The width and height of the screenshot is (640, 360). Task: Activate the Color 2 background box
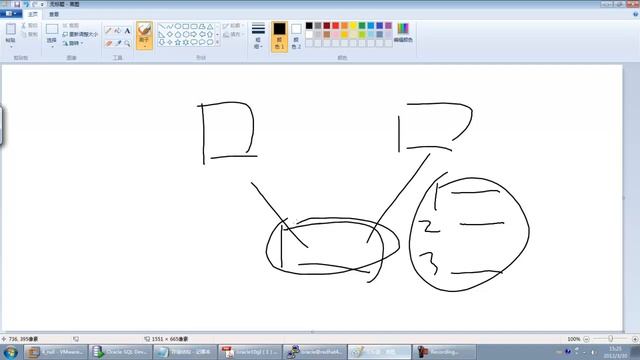296,36
